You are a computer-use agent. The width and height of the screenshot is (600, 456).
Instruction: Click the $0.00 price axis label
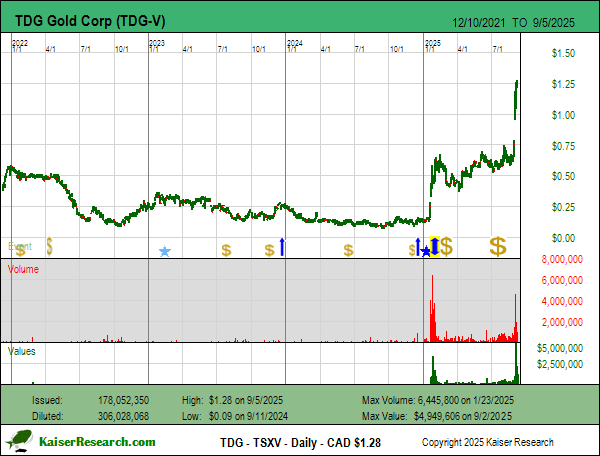coord(563,238)
